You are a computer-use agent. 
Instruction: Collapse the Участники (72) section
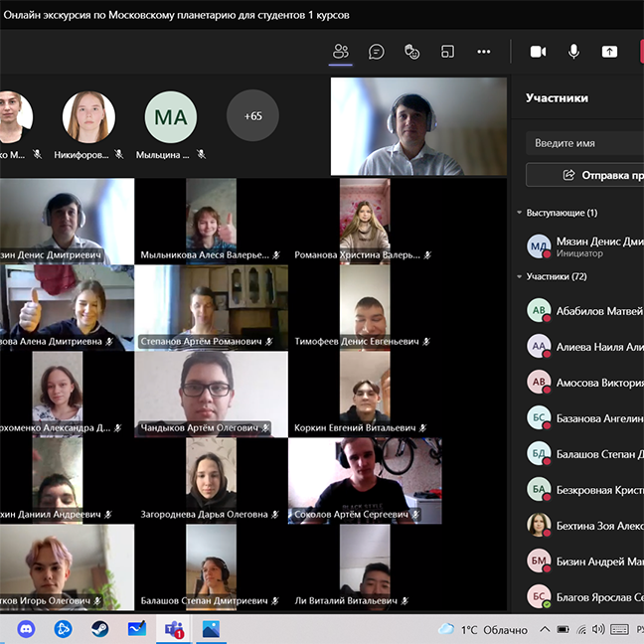coord(519,277)
